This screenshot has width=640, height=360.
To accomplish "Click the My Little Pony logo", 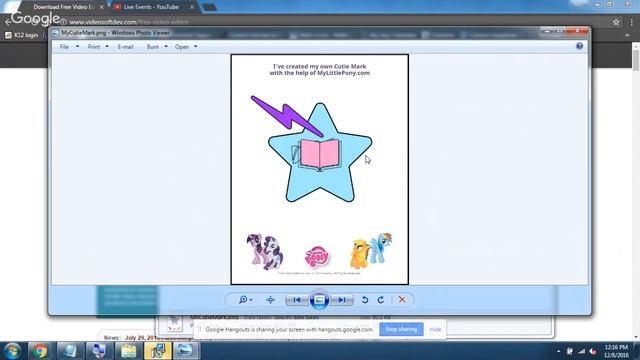I will point(317,257).
